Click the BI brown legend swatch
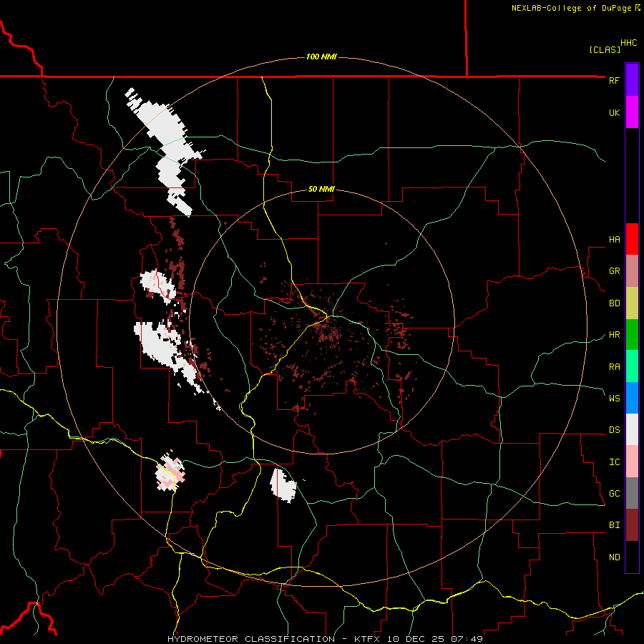The height and width of the screenshot is (644, 644). click(632, 525)
